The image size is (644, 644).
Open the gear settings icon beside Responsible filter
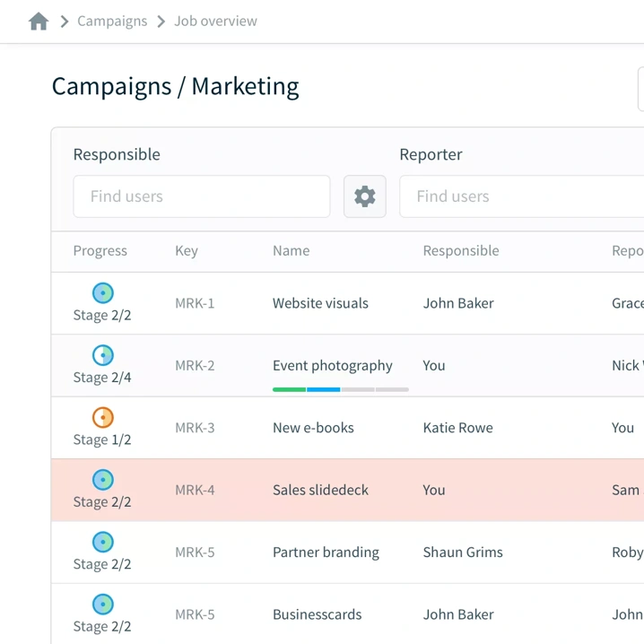pyautogui.click(x=364, y=196)
